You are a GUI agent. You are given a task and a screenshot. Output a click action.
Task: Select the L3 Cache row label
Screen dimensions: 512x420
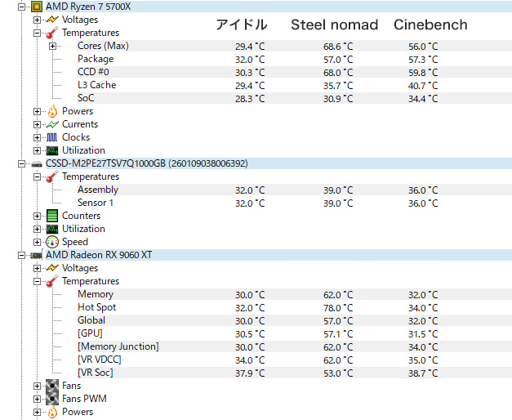click(96, 85)
